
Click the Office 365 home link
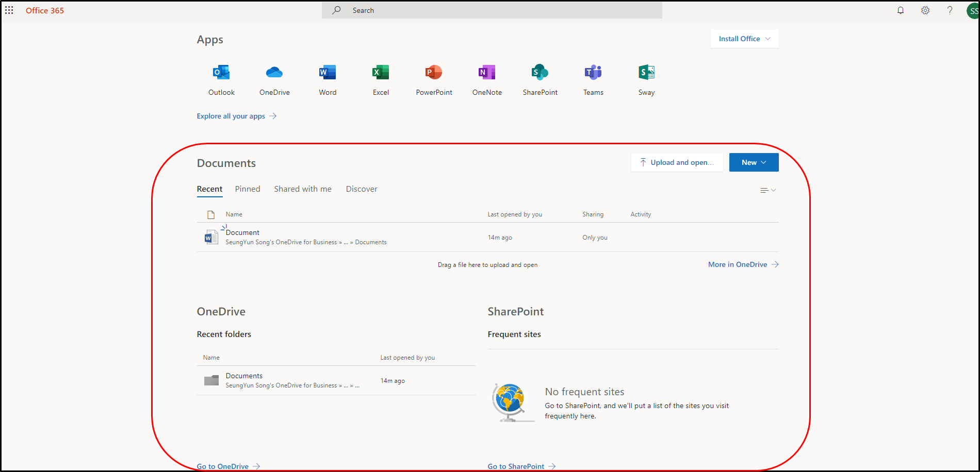(x=45, y=10)
